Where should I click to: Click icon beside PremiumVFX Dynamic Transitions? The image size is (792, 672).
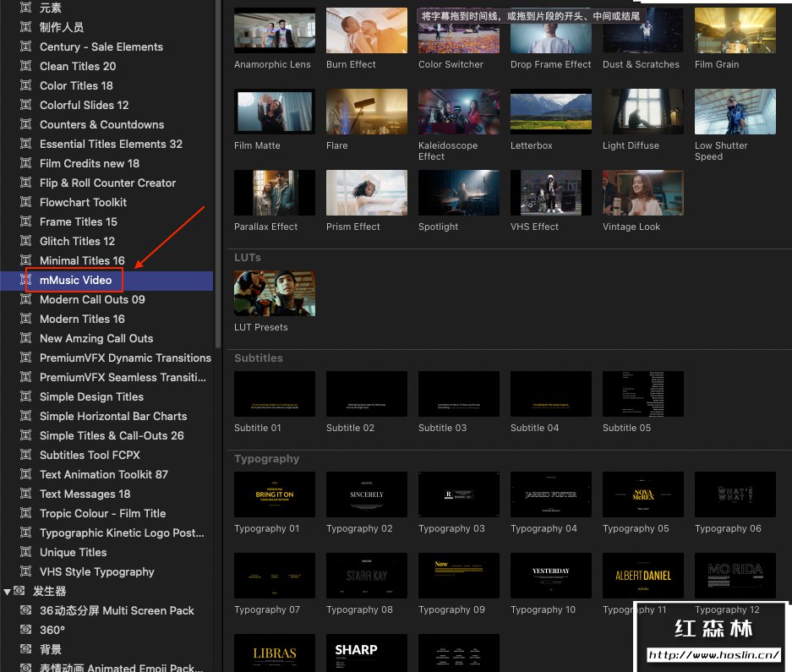coord(25,358)
